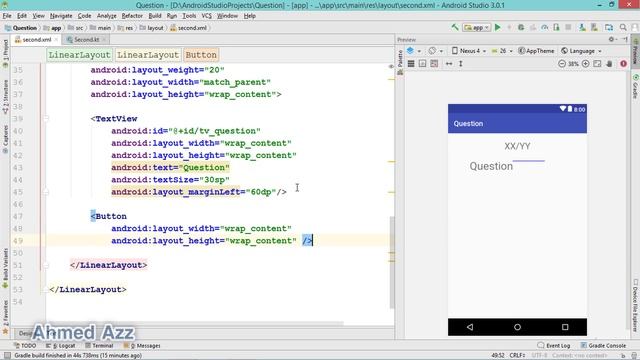
Task: Select the second view mode icon in the Preview toolbar
Action: pyautogui.click(x=422, y=64)
